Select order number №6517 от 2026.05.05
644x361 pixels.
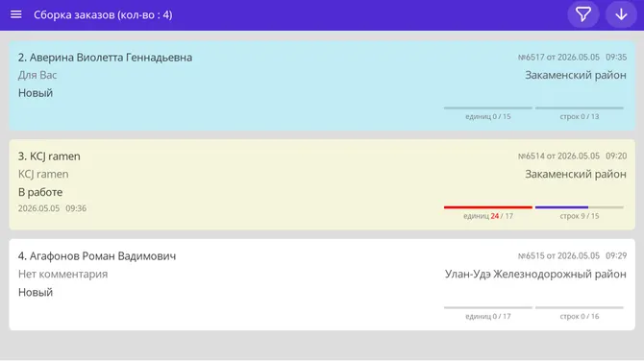pyautogui.click(x=558, y=57)
